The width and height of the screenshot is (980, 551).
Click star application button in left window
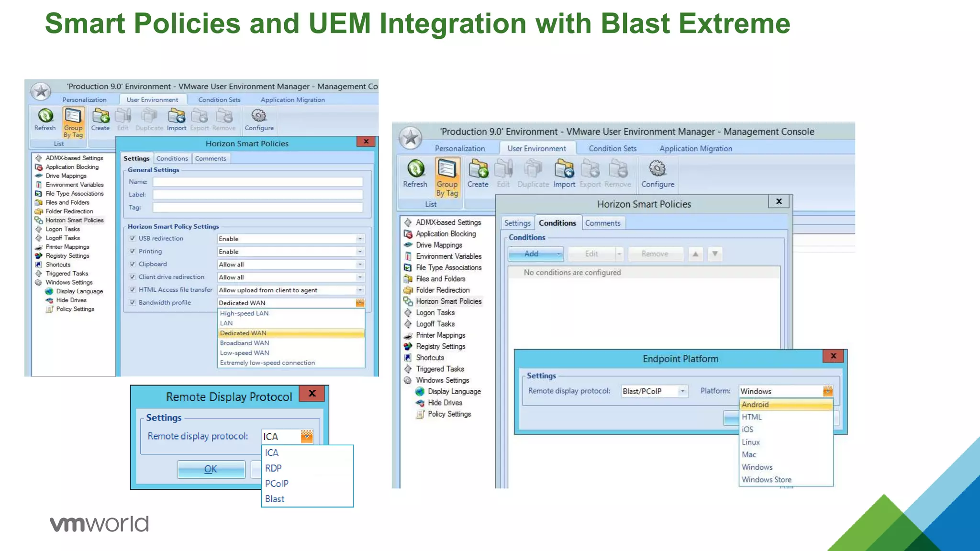click(41, 91)
